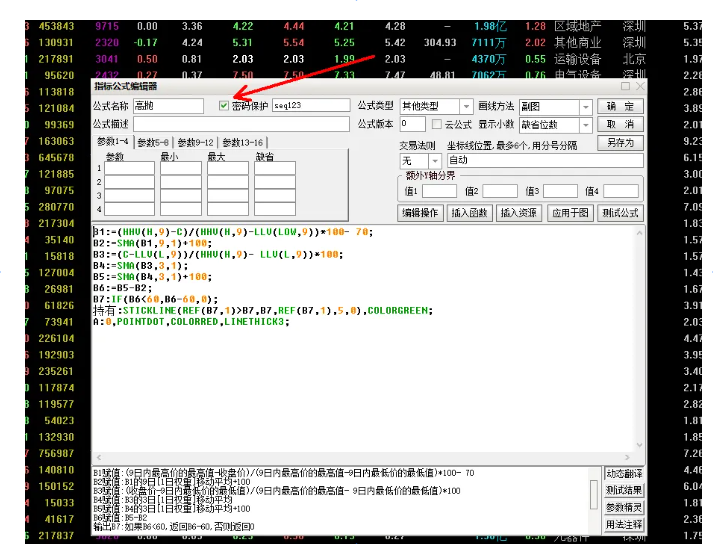Cancel with the 取消 button
Viewport: 713px width, 544px height.
coord(620,124)
